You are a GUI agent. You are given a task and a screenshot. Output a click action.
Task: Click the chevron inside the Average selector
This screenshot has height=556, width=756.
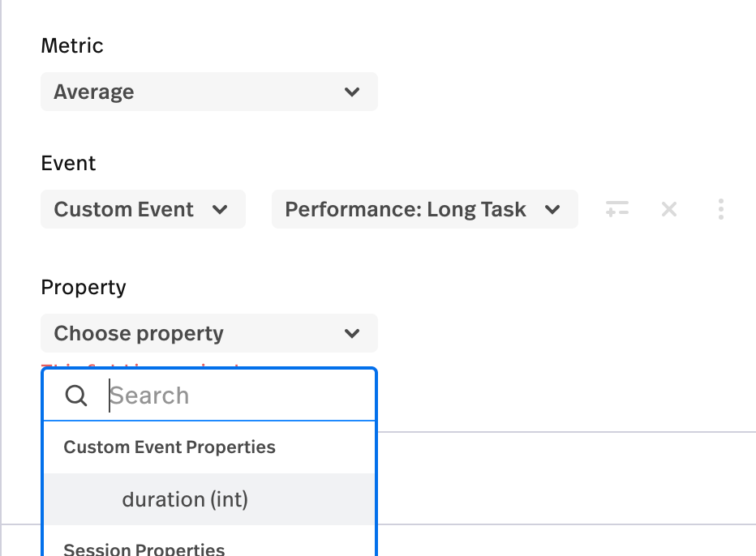tap(351, 92)
